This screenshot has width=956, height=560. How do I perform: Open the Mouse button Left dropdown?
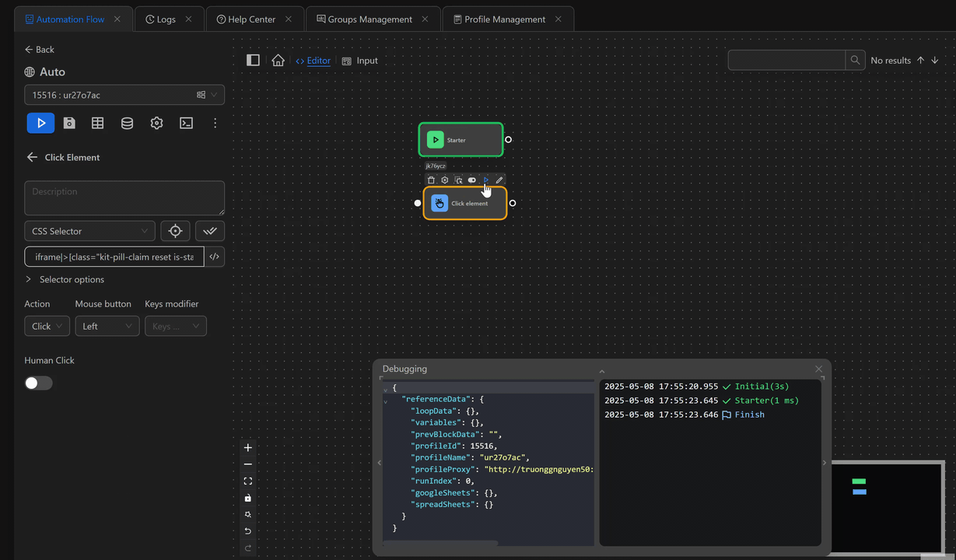coord(107,326)
